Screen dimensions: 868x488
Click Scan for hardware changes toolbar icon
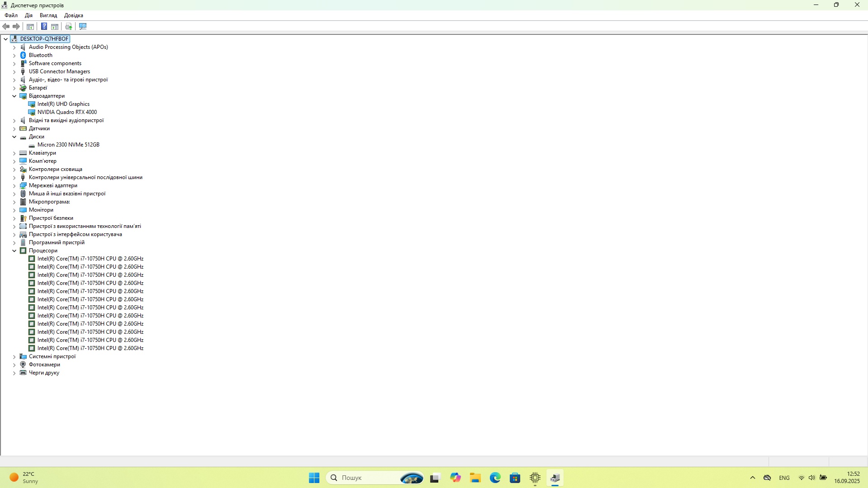[x=83, y=26]
